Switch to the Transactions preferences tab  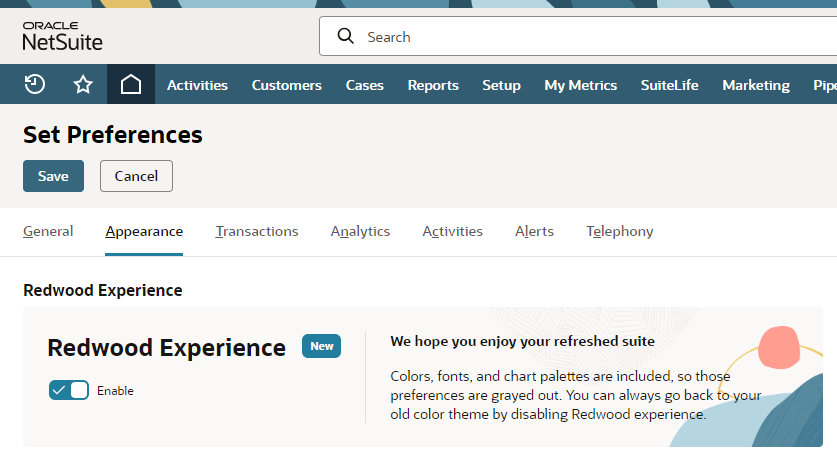tap(257, 231)
